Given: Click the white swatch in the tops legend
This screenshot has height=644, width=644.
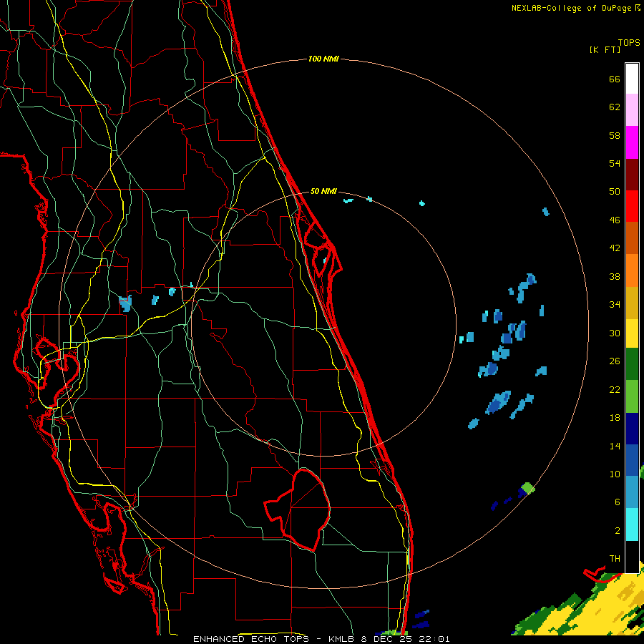Looking at the screenshot, I should [632, 79].
